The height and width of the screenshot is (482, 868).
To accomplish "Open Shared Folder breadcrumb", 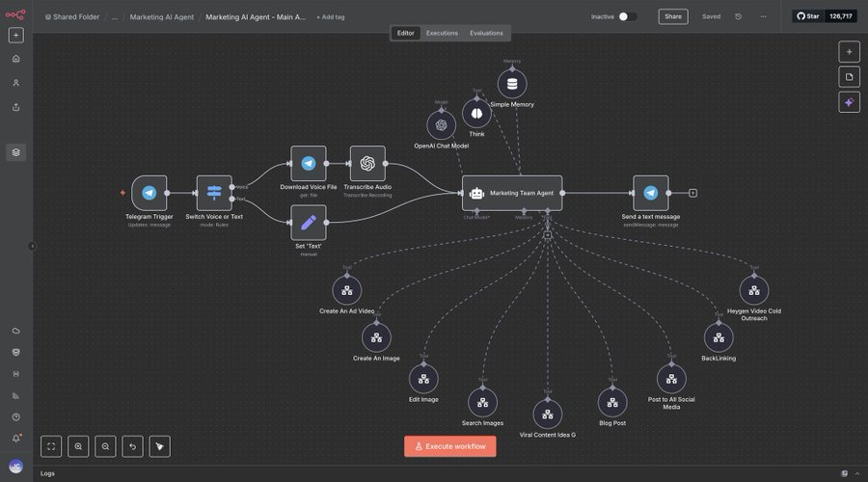I will [x=72, y=17].
